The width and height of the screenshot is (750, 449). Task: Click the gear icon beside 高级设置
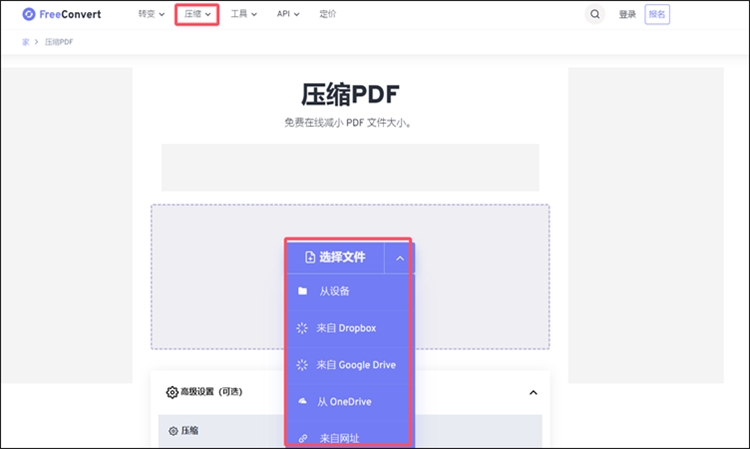tap(172, 392)
